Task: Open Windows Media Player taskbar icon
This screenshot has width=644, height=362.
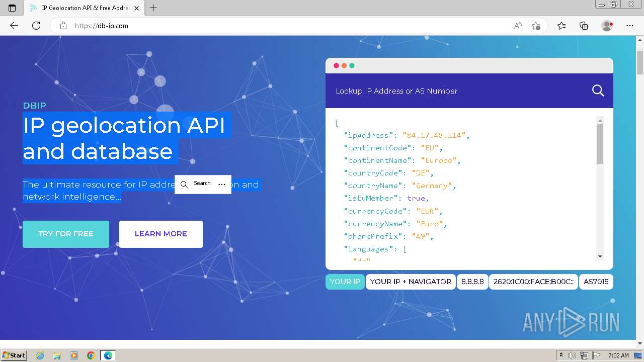Action: point(74,355)
